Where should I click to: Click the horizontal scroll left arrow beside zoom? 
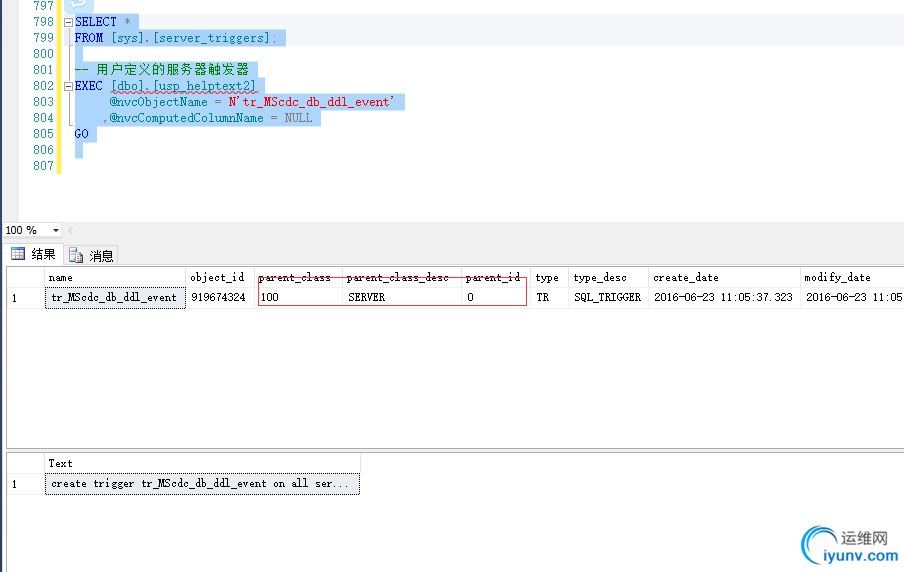(71, 230)
